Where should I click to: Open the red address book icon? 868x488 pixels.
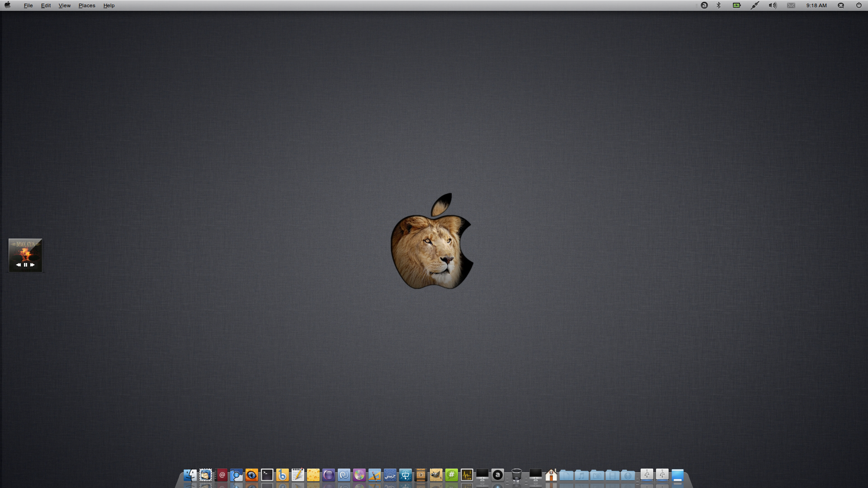click(222, 475)
